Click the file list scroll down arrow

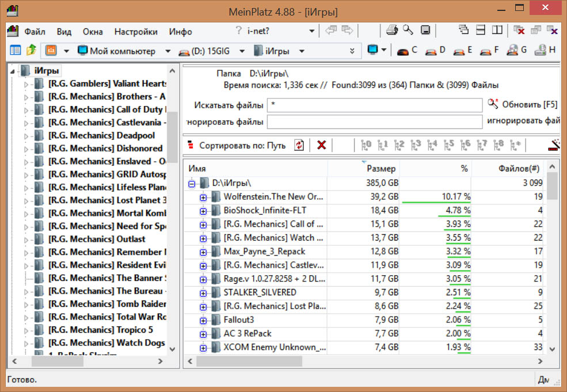click(552, 349)
